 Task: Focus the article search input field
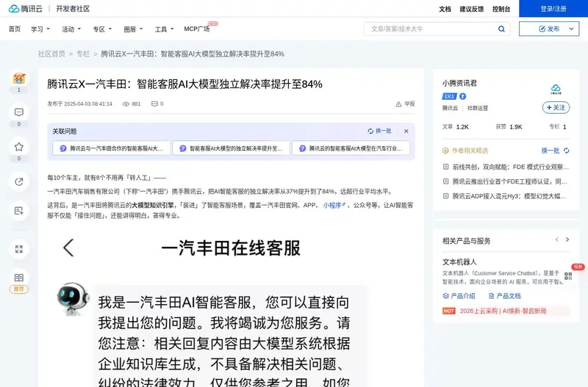point(431,29)
